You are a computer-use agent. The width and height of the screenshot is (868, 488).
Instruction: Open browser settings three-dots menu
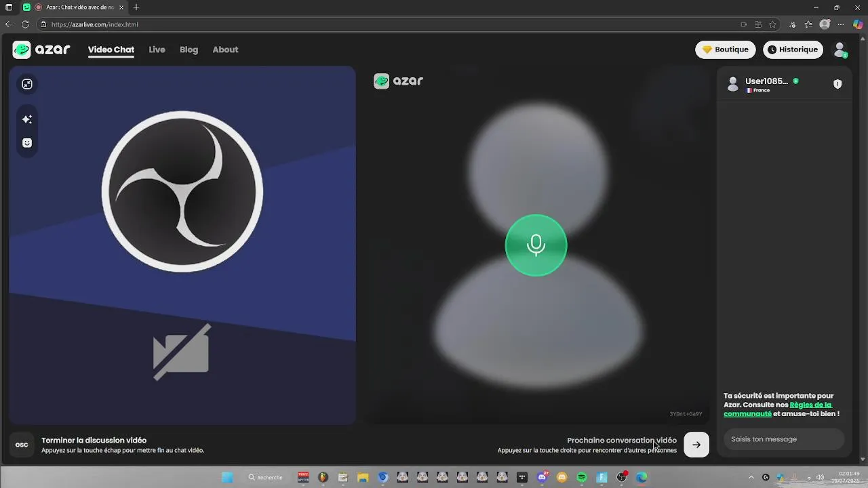point(842,24)
